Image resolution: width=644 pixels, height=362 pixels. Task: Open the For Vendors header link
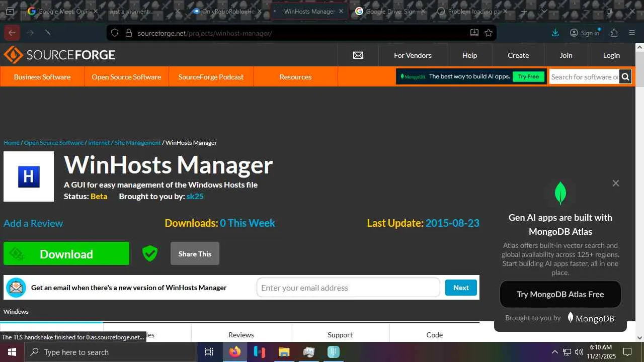[413, 55]
